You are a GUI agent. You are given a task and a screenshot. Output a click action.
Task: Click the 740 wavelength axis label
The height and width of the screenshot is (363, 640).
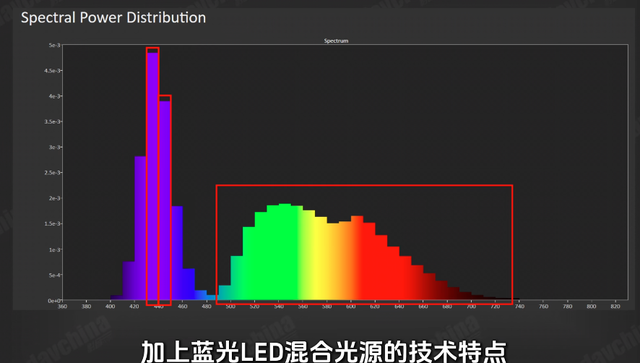(519, 306)
